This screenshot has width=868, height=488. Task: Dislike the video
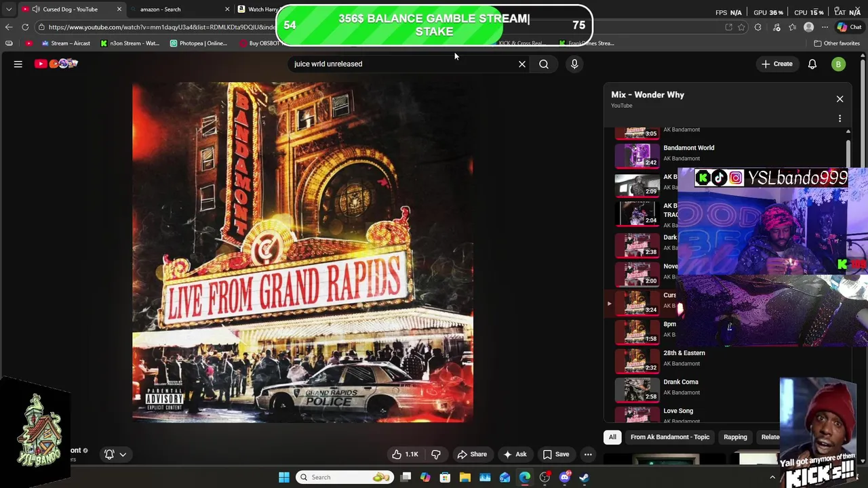coord(436,454)
